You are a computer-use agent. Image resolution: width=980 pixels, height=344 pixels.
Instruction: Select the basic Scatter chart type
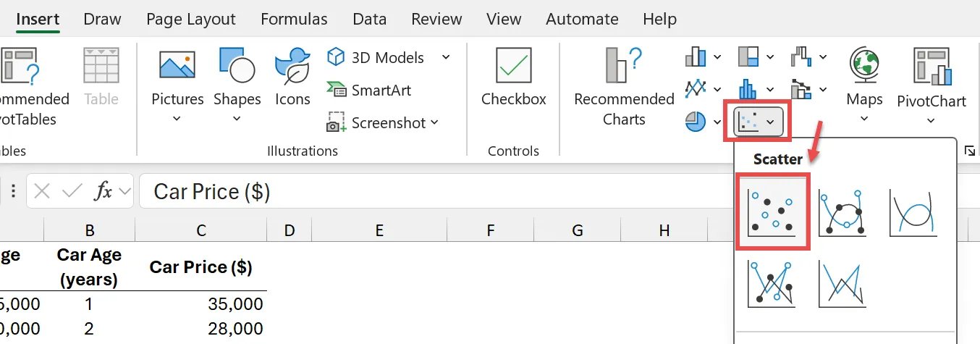772,212
